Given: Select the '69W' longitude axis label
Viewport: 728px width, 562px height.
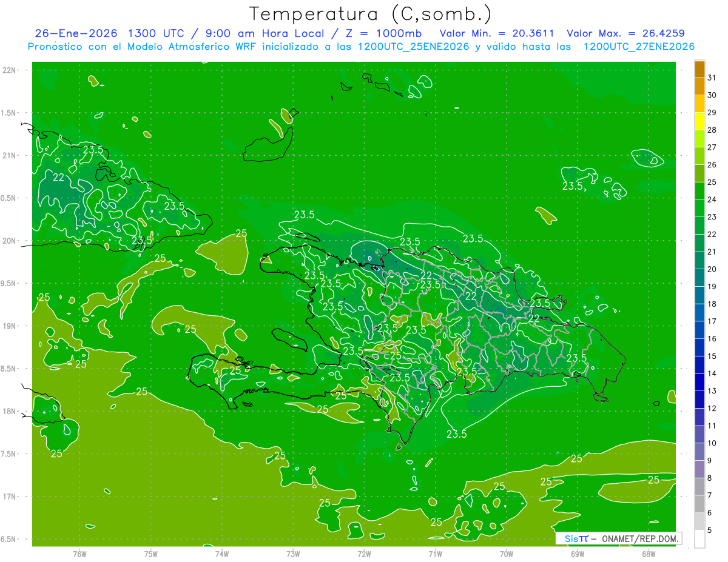Looking at the screenshot, I should tap(578, 554).
